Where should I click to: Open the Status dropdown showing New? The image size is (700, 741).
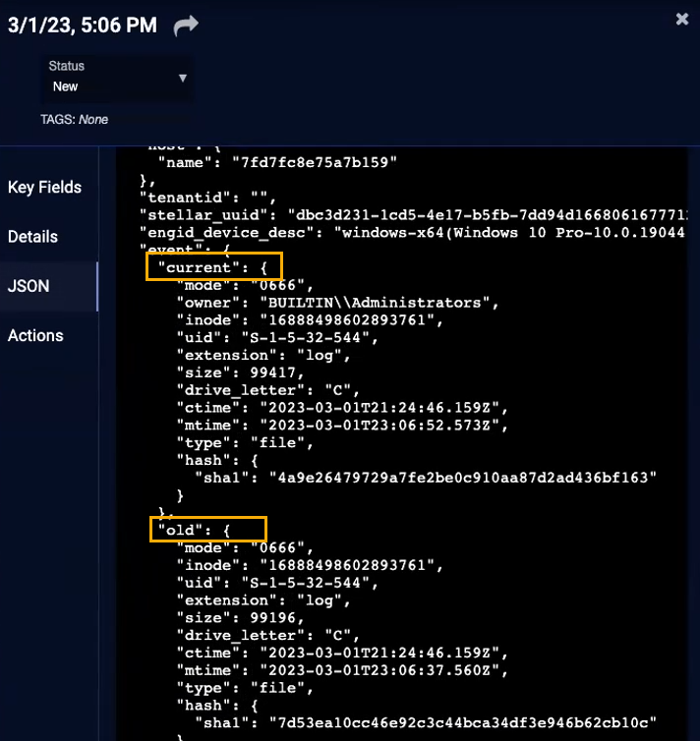click(x=118, y=77)
